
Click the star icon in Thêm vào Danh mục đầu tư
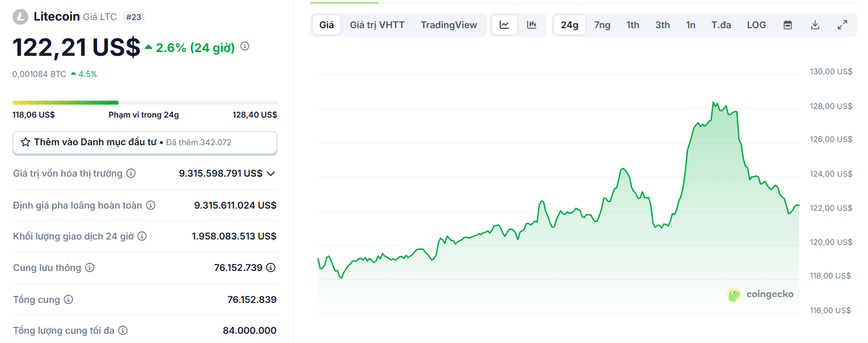pyautogui.click(x=25, y=142)
